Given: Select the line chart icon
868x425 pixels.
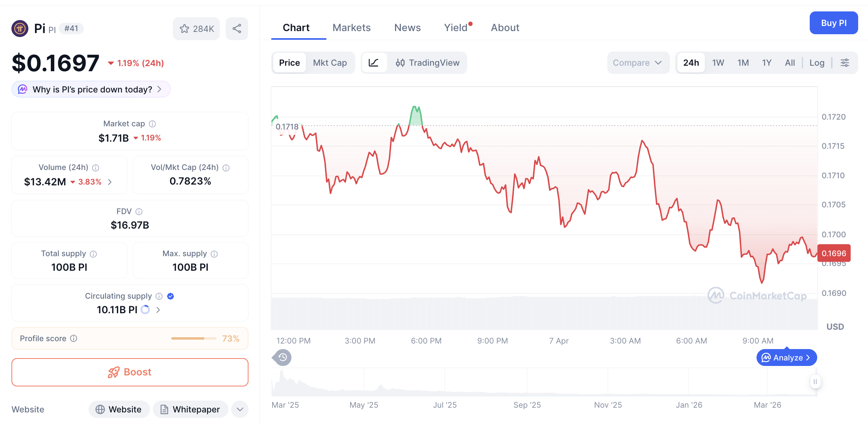Looking at the screenshot, I should (374, 63).
